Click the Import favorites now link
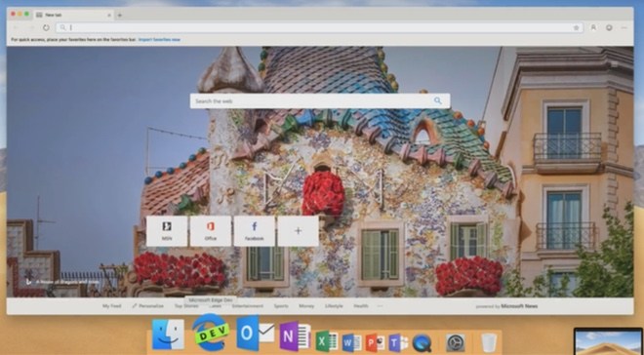Image resolution: width=644 pixels, height=355 pixels. click(159, 40)
